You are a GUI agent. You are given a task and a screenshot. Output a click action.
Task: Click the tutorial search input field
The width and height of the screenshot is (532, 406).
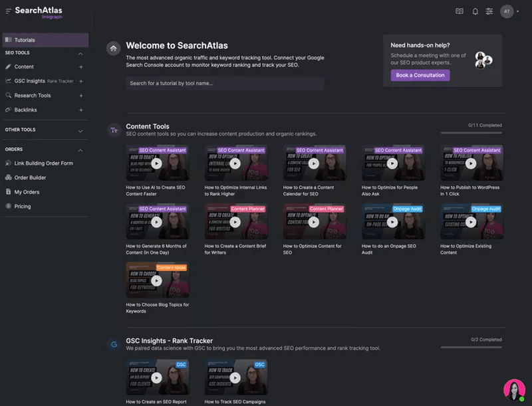225,84
